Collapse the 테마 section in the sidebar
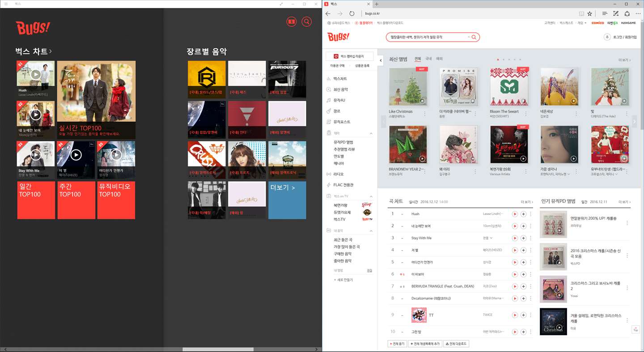Viewport: 644px width, 352px height. [371, 133]
